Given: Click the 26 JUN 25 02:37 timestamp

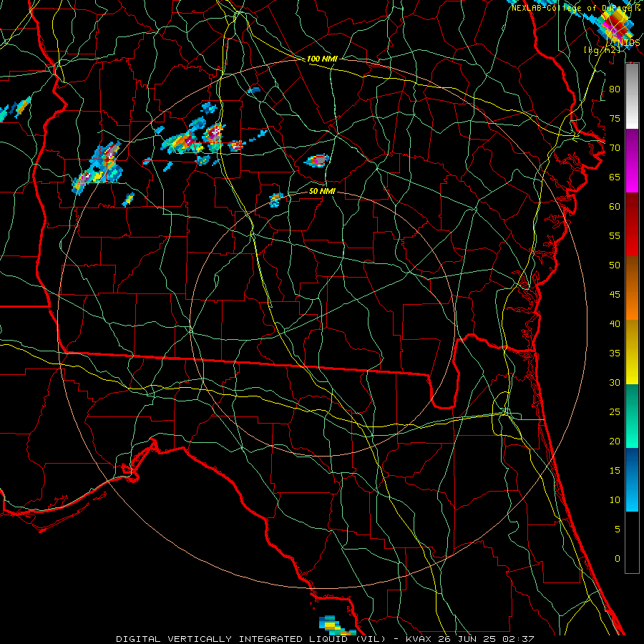Looking at the screenshot, I should pos(486,639).
